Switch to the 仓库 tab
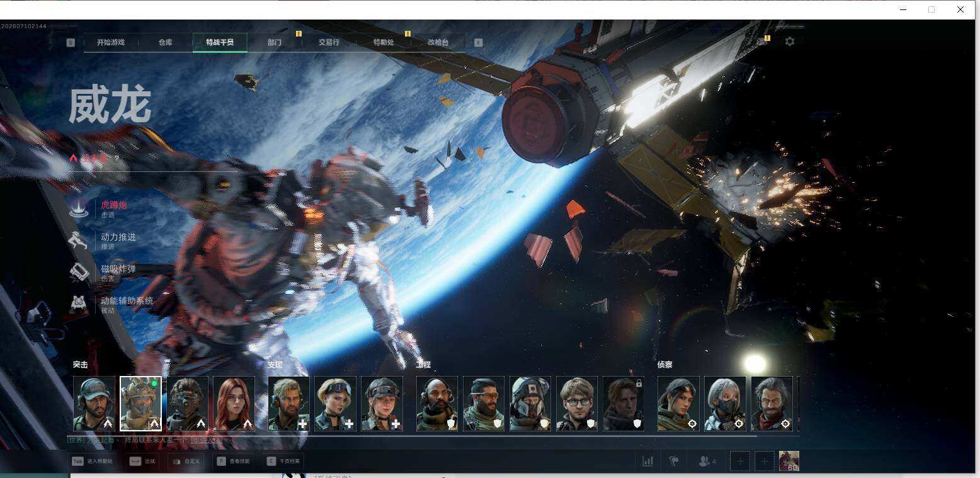 pyautogui.click(x=165, y=42)
